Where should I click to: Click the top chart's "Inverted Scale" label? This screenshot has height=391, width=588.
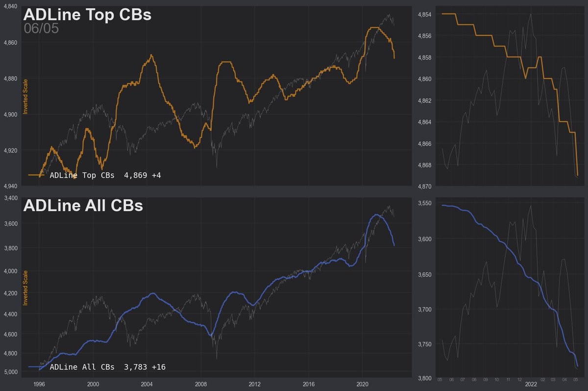(26, 96)
